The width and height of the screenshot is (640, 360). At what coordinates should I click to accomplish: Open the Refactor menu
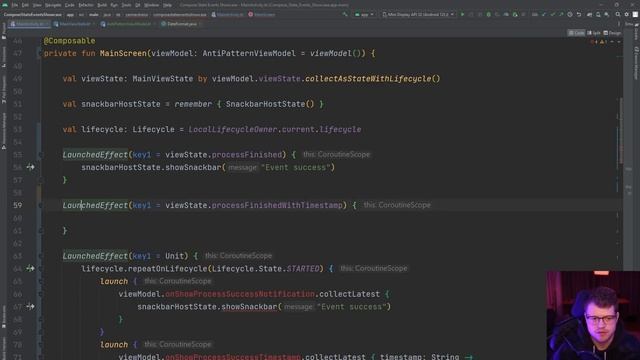pyautogui.click(x=86, y=5)
